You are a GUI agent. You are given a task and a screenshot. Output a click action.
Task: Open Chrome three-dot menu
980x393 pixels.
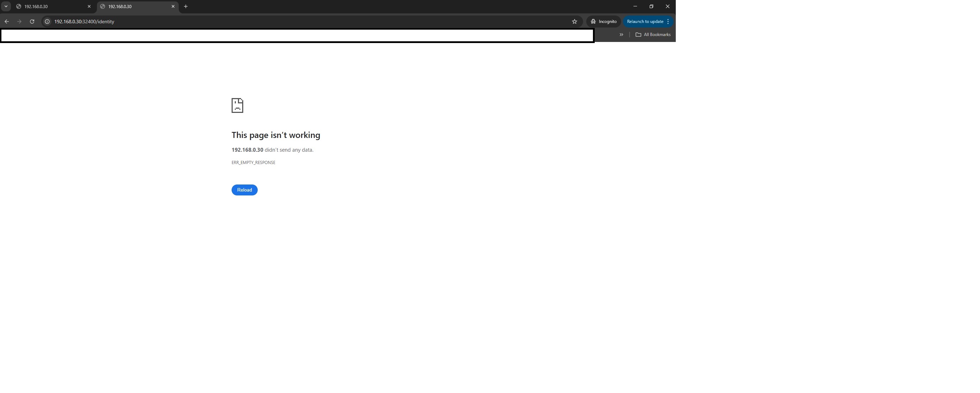coord(668,22)
